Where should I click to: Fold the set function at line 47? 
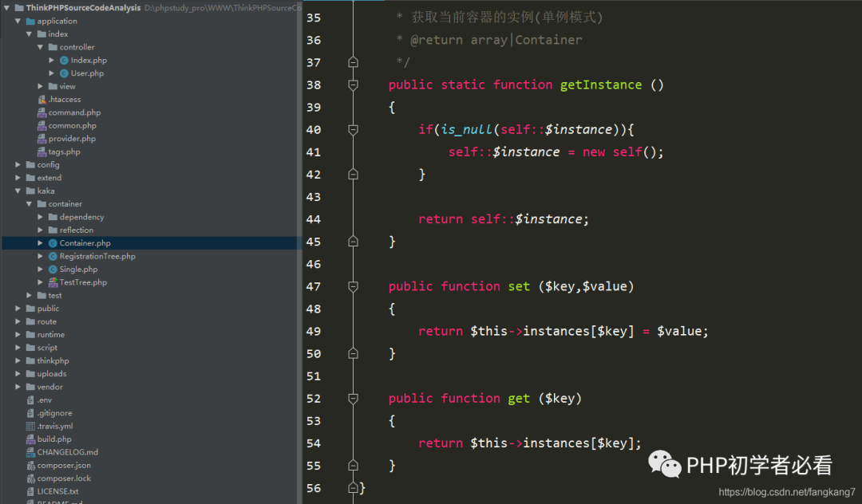(x=353, y=286)
